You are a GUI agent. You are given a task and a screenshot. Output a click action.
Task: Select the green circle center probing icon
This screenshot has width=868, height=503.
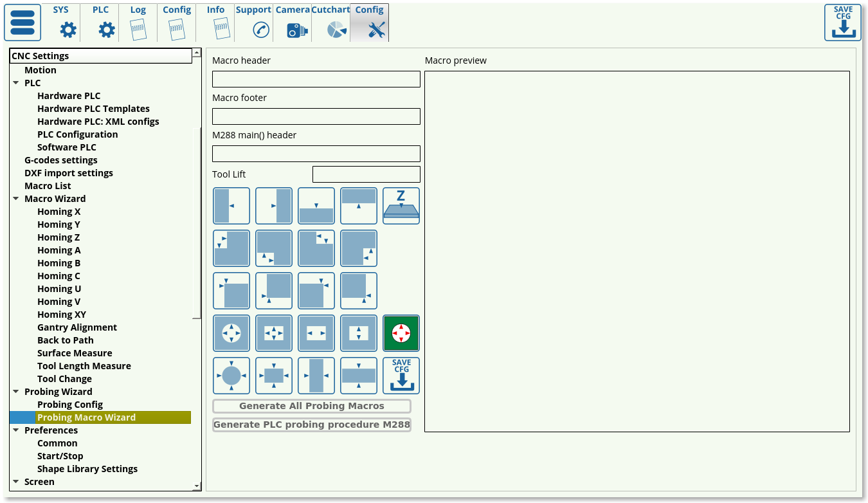(x=401, y=333)
